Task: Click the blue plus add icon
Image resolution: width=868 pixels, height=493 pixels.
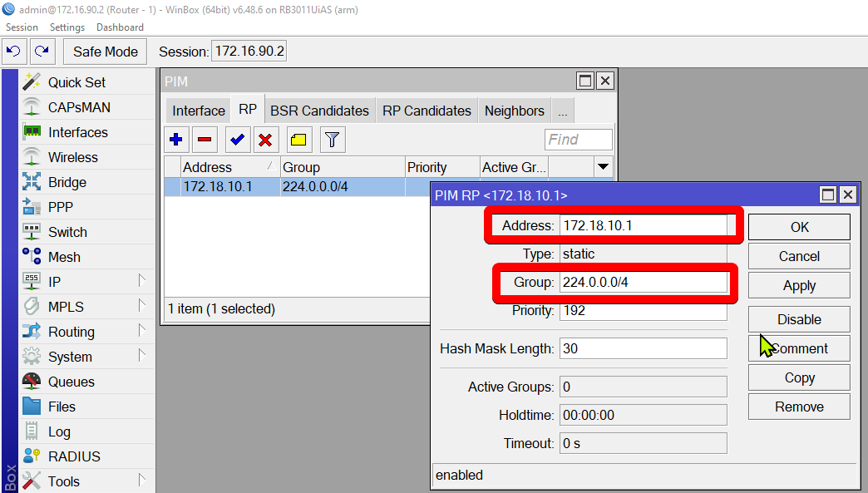Action: [x=175, y=140]
